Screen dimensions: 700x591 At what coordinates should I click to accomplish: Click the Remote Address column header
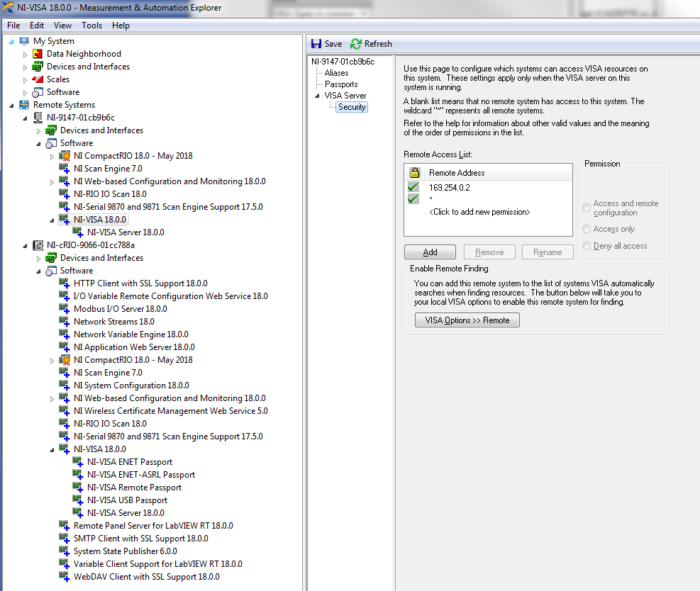tap(457, 173)
